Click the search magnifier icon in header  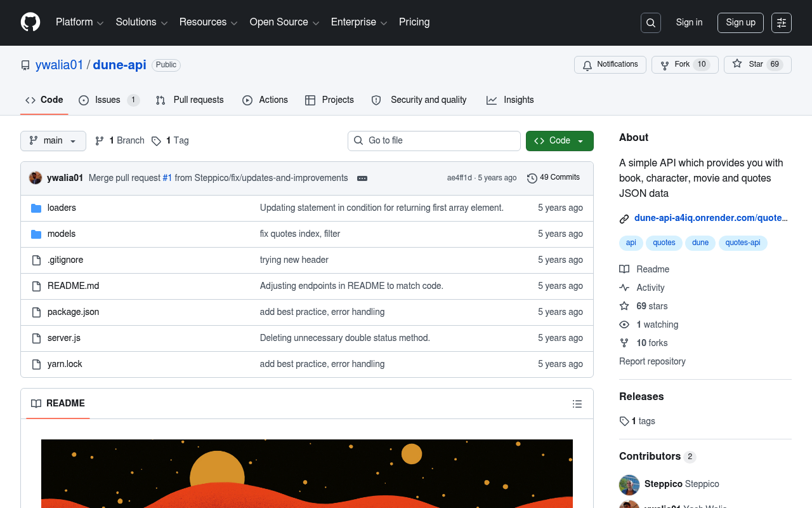[x=651, y=23]
